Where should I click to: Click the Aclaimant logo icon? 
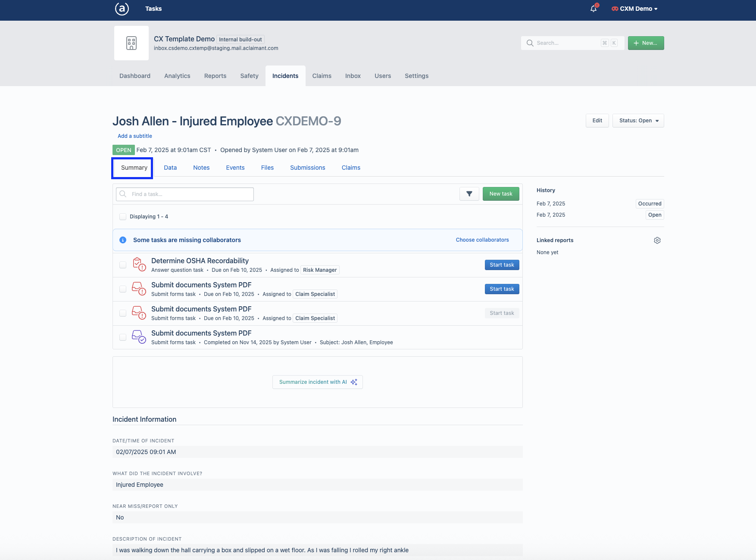click(x=122, y=9)
